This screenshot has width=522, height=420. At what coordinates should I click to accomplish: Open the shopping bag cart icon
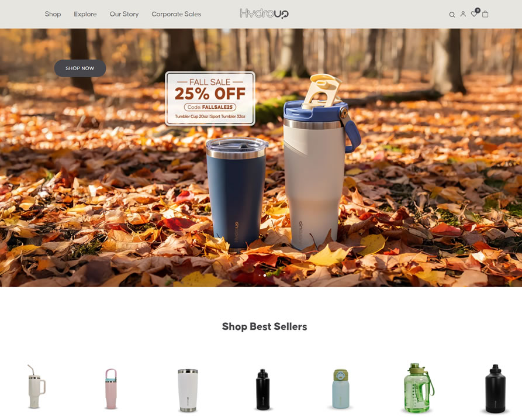[x=485, y=14]
